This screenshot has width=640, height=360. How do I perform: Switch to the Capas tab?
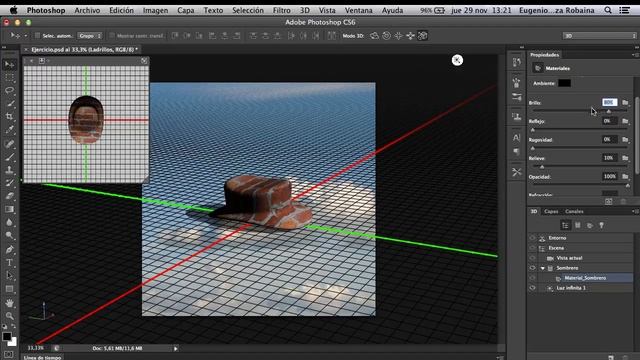551,211
